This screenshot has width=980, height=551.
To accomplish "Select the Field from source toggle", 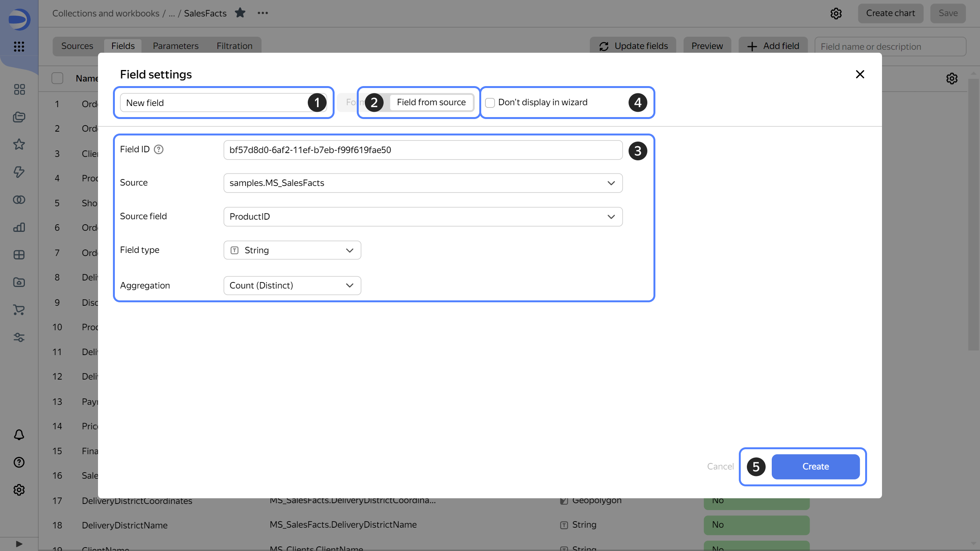I will pos(431,102).
